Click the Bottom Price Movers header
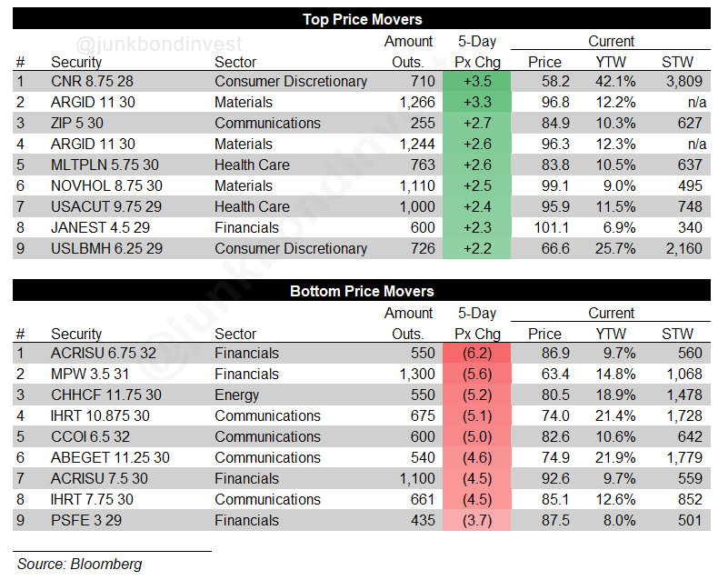 pyautogui.click(x=362, y=291)
